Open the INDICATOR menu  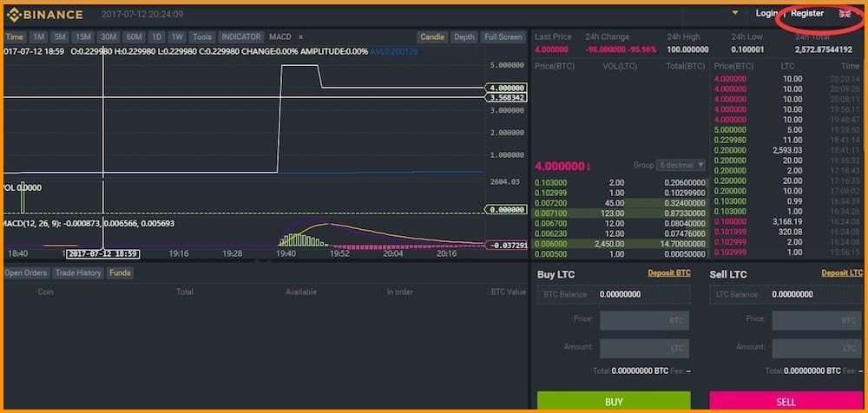coord(240,37)
